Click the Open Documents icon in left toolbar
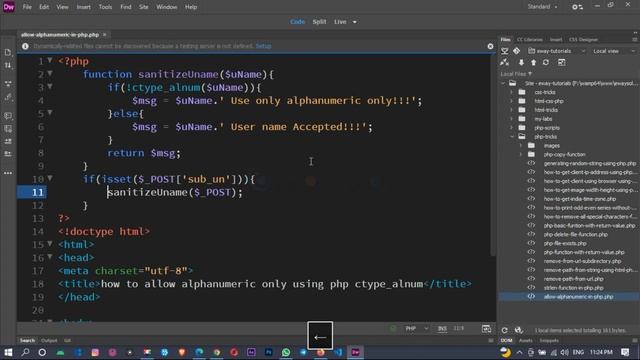Viewport: 640px width, 360px height. 8,52
